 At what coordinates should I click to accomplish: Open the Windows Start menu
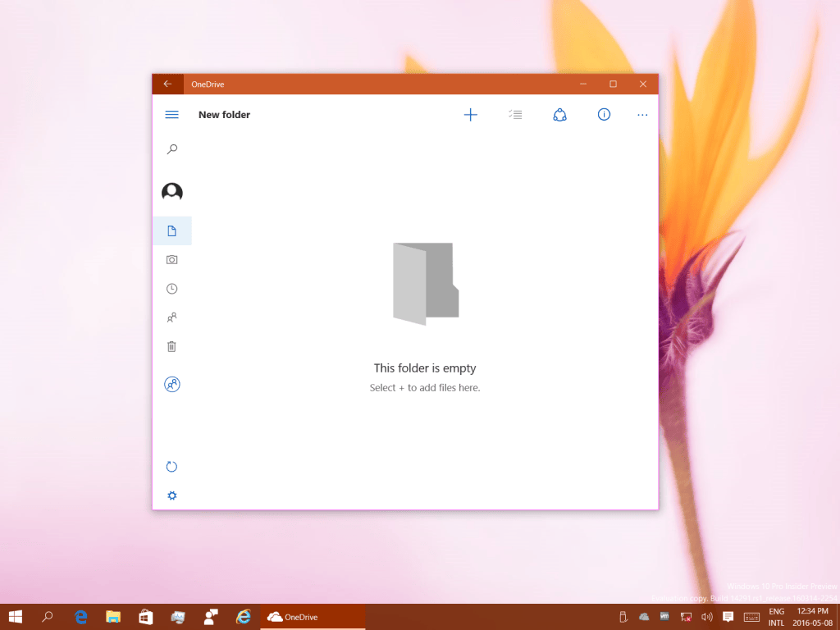pos(16,617)
